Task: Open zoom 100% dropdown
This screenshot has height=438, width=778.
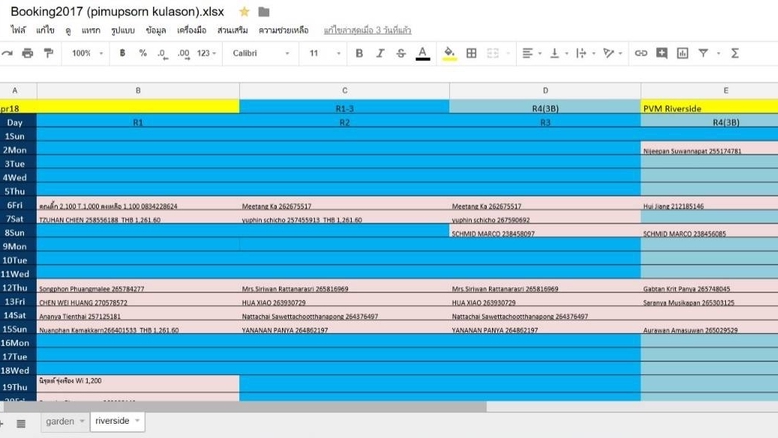Action: click(87, 53)
